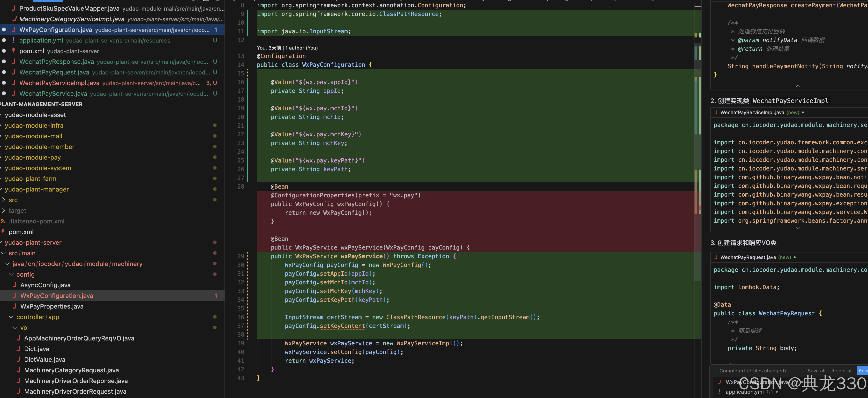Image resolution: width=868 pixels, height=398 pixels.
Task: Click Java icon next to Dict.java
Action: click(x=19, y=349)
